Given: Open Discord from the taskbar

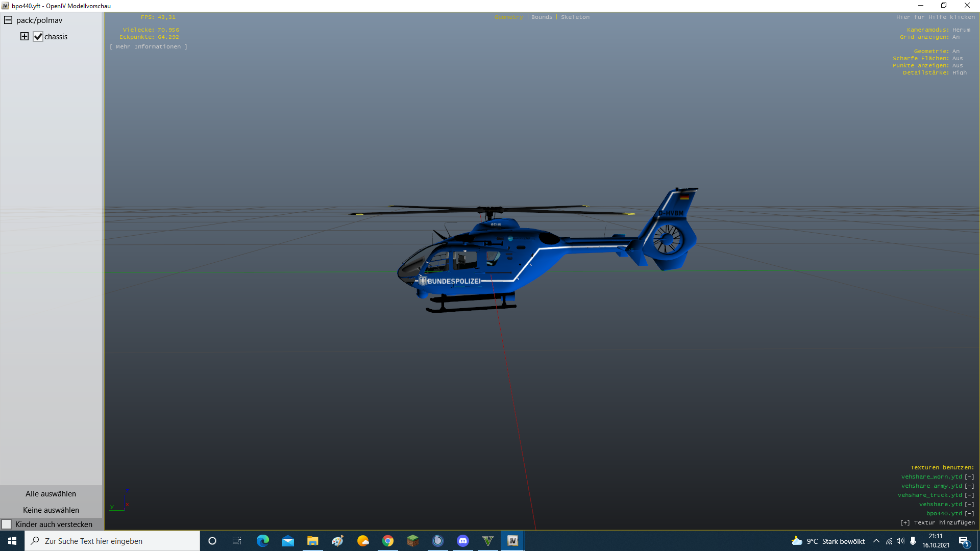Looking at the screenshot, I should point(463,541).
